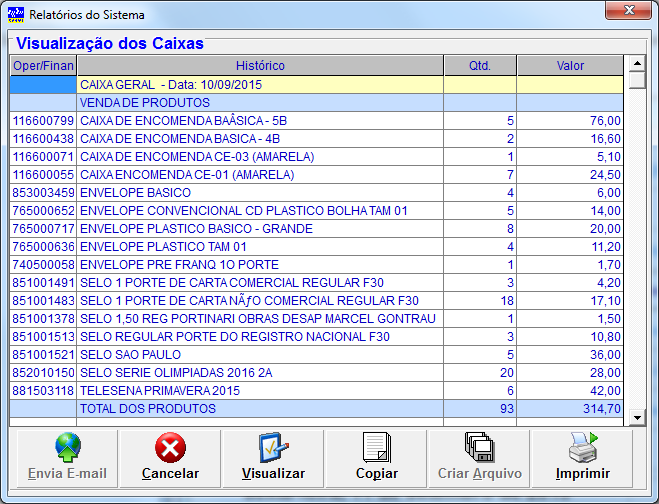The image size is (659, 504).
Task: Click the Imprimir button label
Action: [x=583, y=474]
